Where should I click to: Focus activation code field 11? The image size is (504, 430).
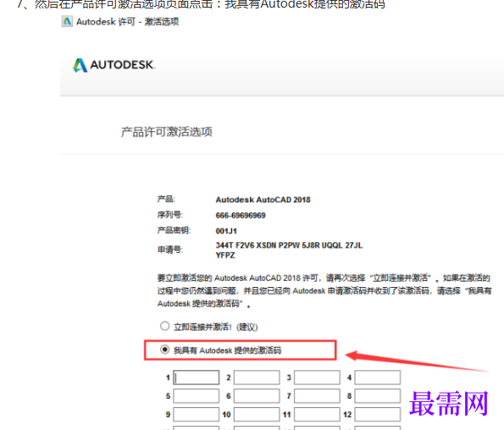point(317,414)
